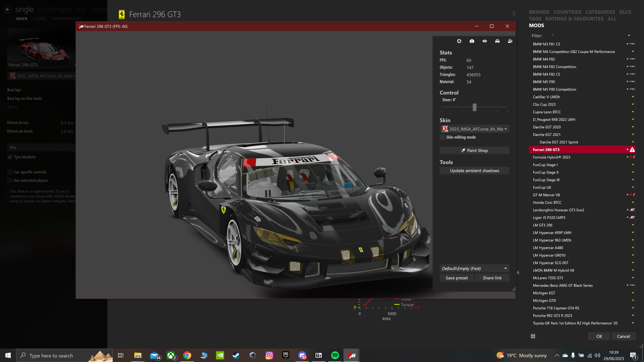The height and width of the screenshot is (362, 644).
Task: Open the Mail app from taskbar
Action: tap(155, 355)
